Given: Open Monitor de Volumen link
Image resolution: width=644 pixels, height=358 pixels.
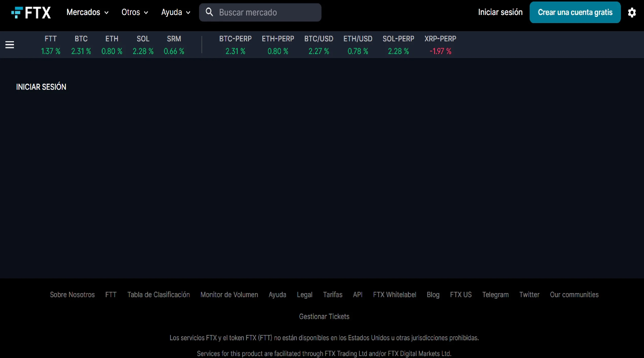Looking at the screenshot, I should tap(229, 295).
